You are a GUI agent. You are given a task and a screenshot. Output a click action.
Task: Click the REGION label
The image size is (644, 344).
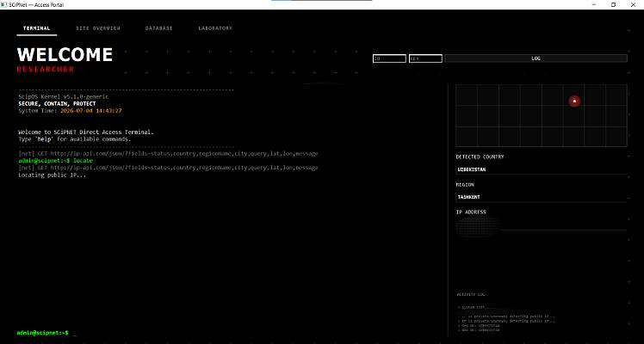[x=465, y=185]
